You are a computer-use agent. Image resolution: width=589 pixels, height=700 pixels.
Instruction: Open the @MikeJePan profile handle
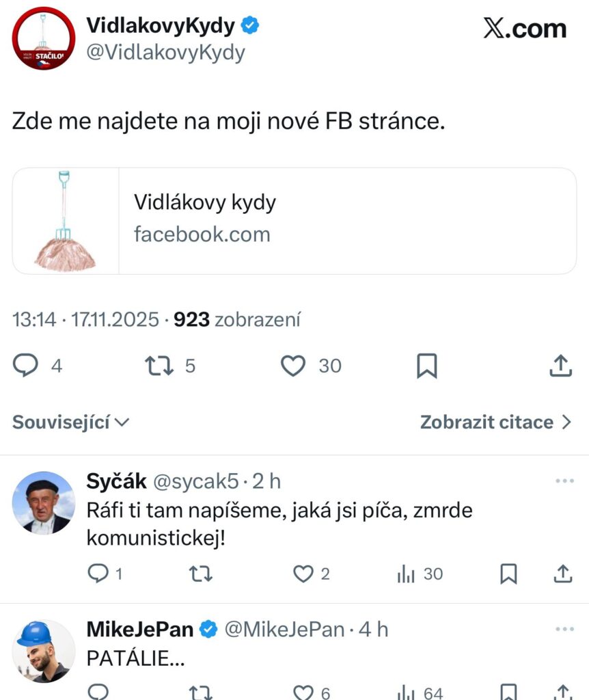coord(284,630)
